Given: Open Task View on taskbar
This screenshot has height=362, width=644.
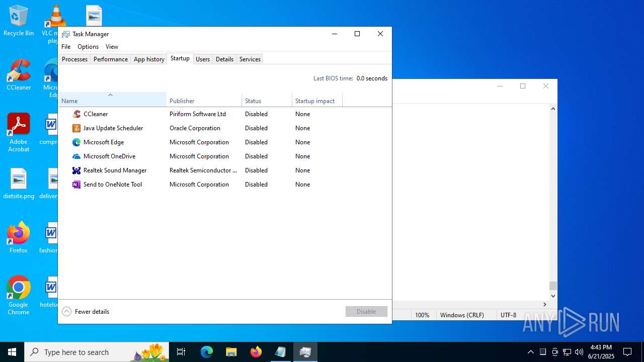Looking at the screenshot, I should click(x=181, y=352).
